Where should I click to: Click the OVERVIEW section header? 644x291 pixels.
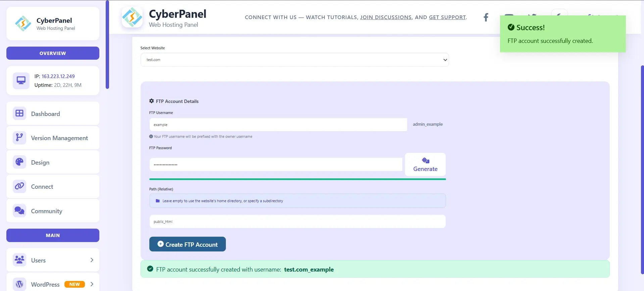point(53,53)
